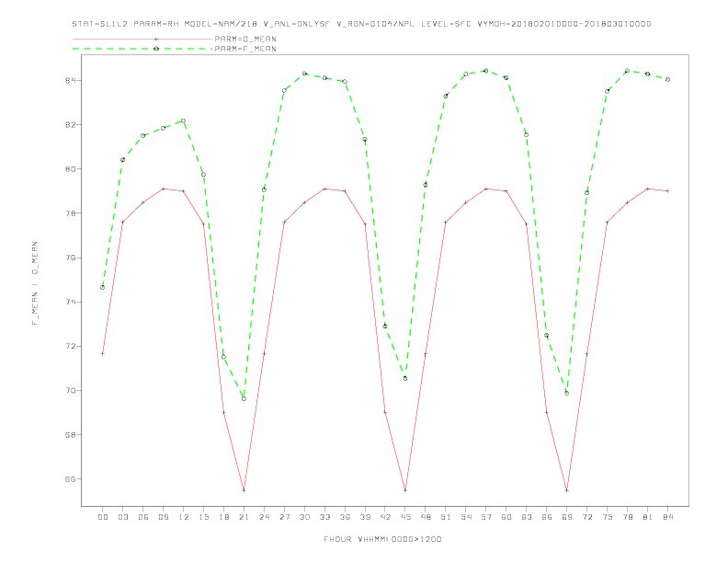Click the y-axis tick label 80
This screenshot has width=728, height=563.
pyautogui.click(x=70, y=169)
